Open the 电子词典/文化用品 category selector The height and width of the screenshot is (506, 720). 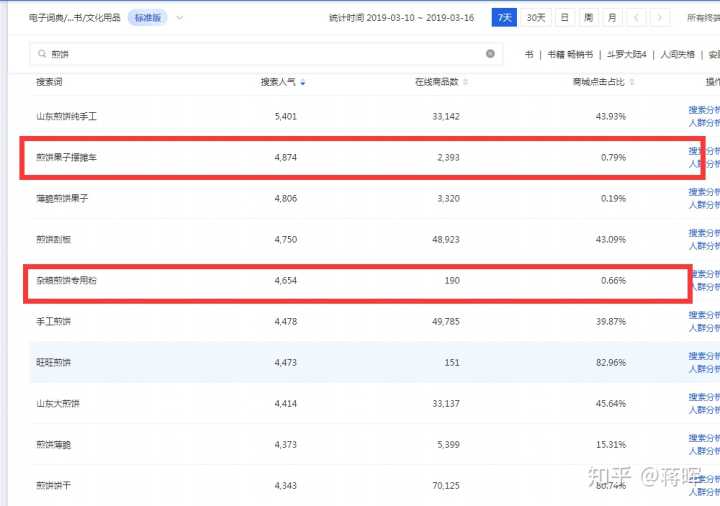(x=76, y=18)
